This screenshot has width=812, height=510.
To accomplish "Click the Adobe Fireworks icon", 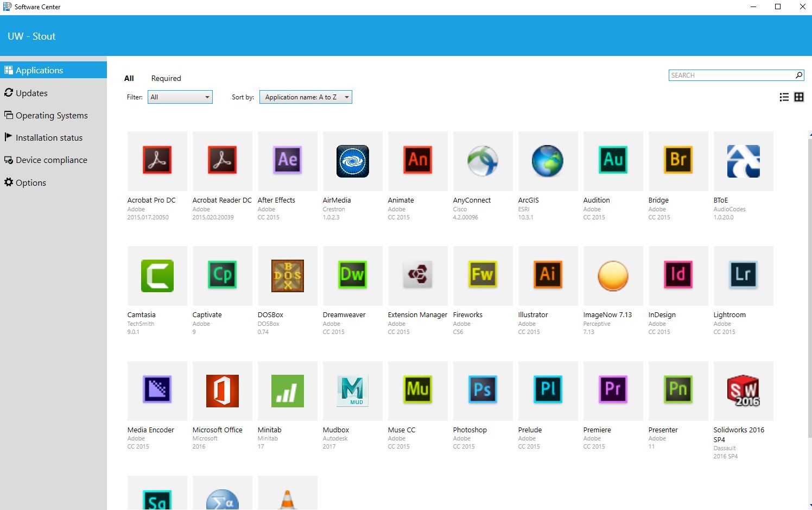I will pyautogui.click(x=483, y=276).
